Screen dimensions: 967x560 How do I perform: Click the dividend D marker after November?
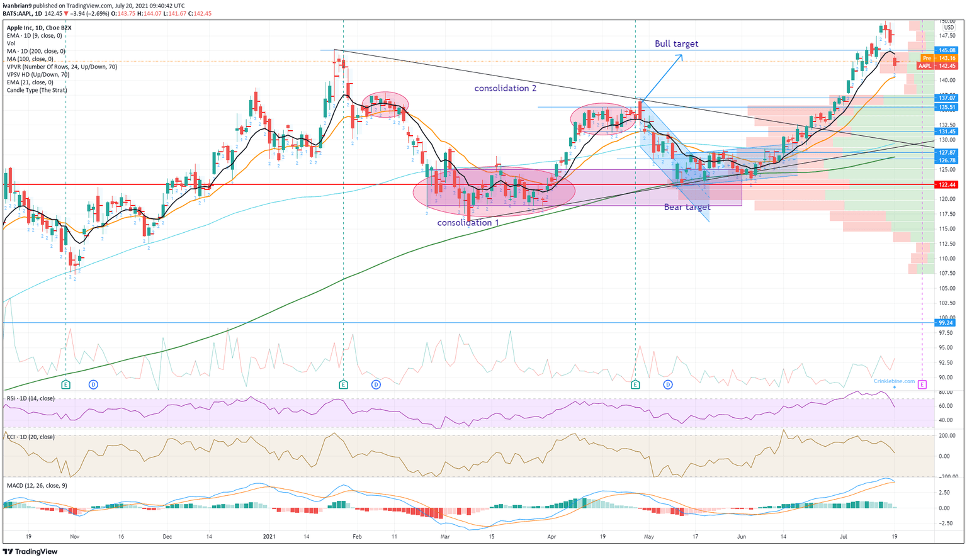(x=93, y=384)
